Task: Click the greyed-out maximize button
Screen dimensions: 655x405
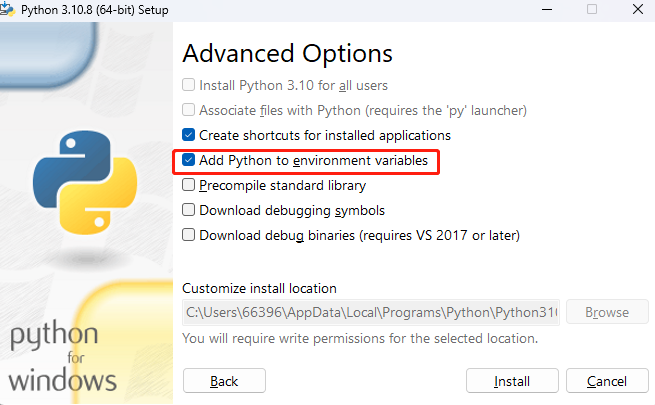Action: tap(591, 9)
